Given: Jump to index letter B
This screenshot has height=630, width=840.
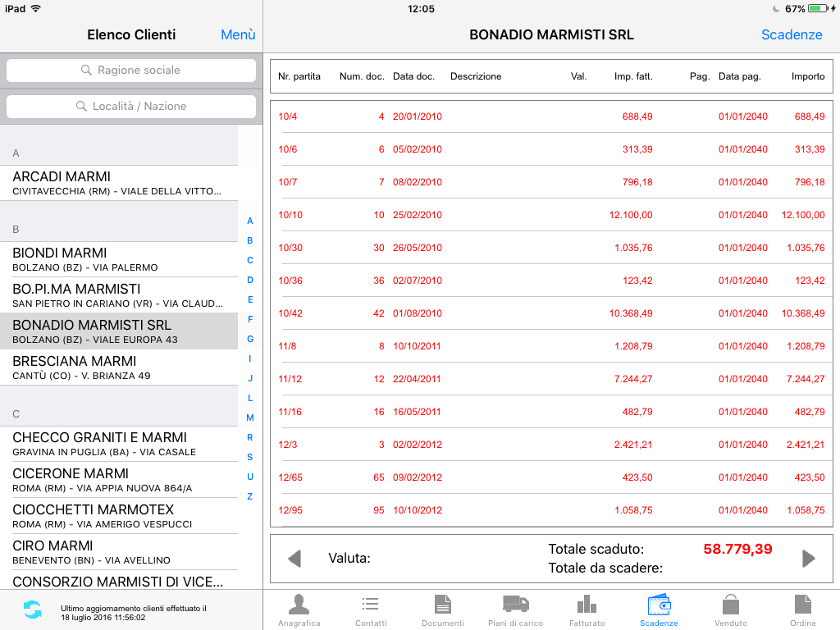Looking at the screenshot, I should [x=249, y=240].
